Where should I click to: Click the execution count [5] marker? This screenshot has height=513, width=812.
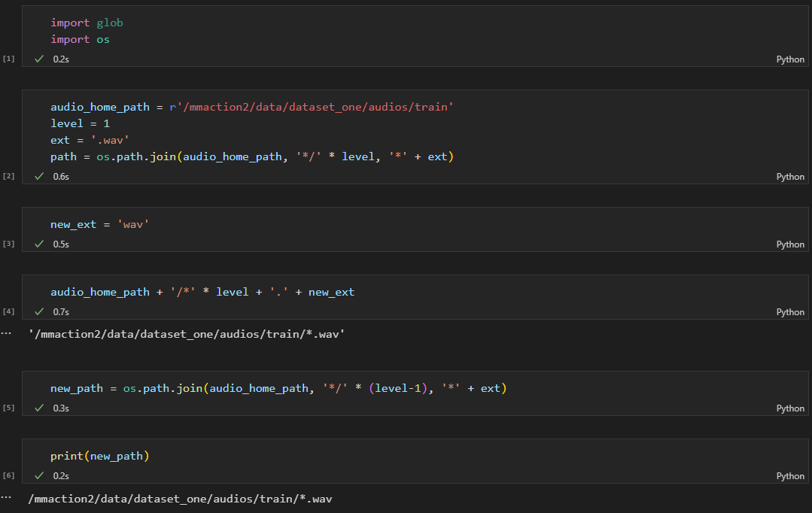(8, 408)
